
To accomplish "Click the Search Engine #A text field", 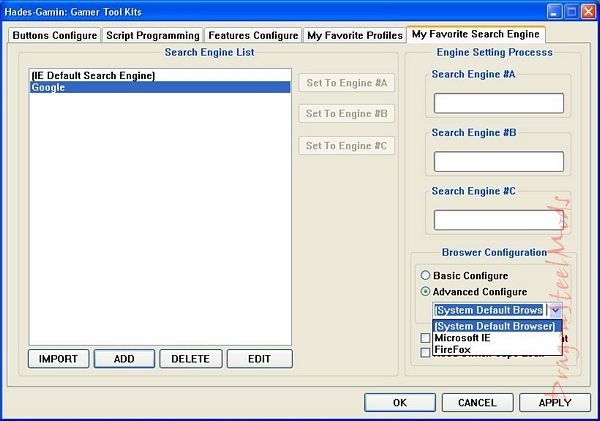I will [498, 103].
